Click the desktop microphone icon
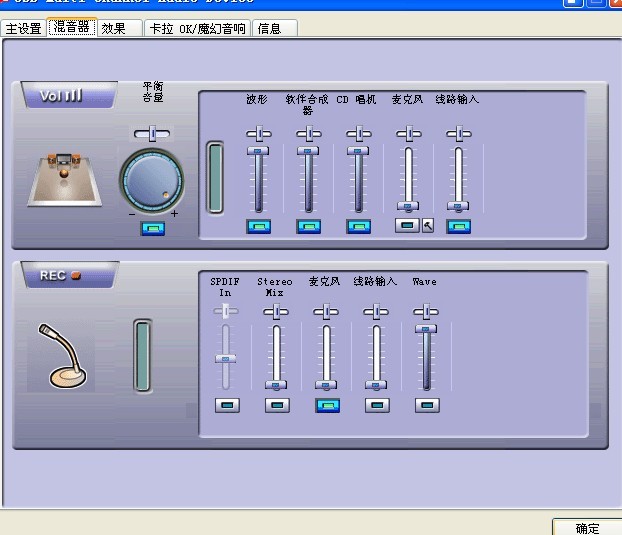The image size is (622, 535). point(61,356)
